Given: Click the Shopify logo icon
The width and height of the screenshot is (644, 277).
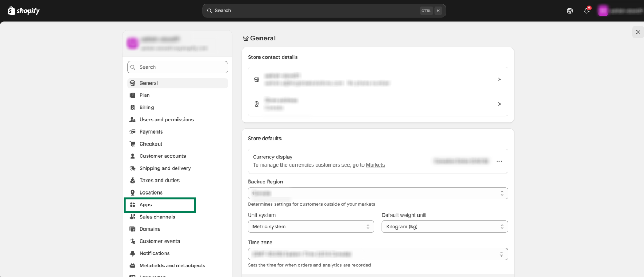Looking at the screenshot, I should 11,10.
